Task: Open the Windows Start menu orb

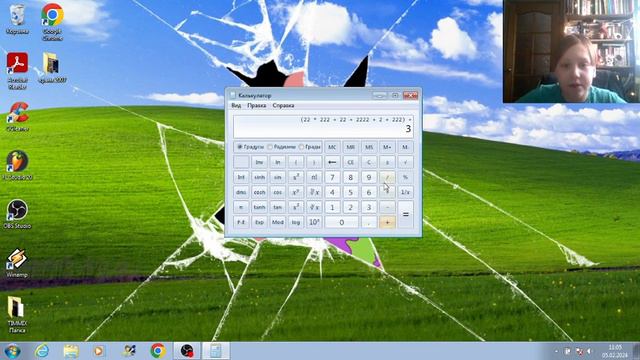Action: 13,351
